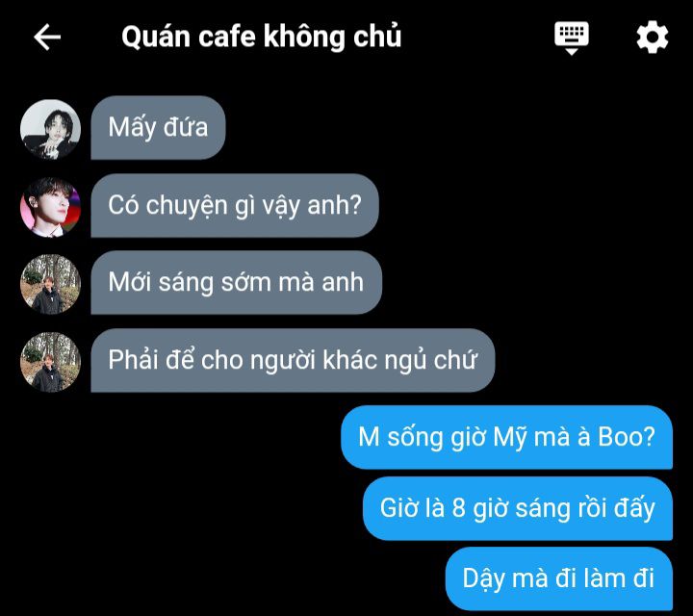Screen dimensions: 693x616
Task: Select the blue "M sống giờ Mỹ mà à Boo?" bubble
Action: 506,437
